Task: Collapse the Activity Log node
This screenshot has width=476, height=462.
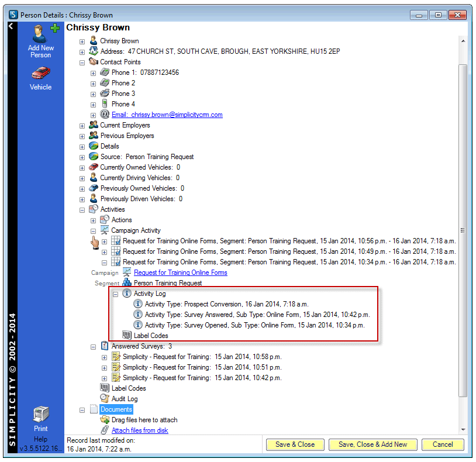Action: click(115, 294)
